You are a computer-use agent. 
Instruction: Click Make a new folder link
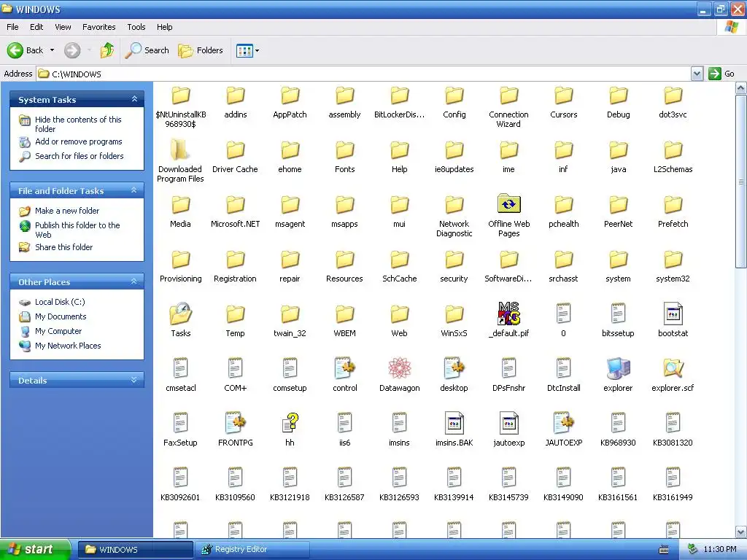[67, 211]
